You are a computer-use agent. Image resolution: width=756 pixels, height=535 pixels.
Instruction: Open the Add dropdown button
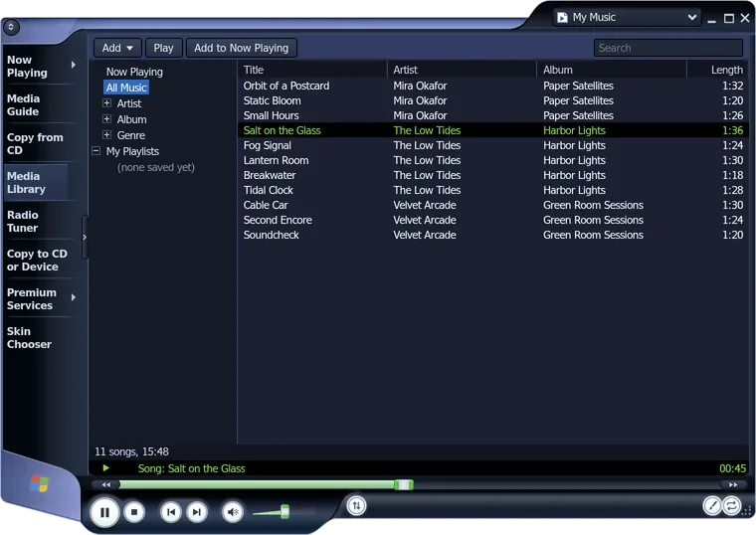tap(117, 48)
